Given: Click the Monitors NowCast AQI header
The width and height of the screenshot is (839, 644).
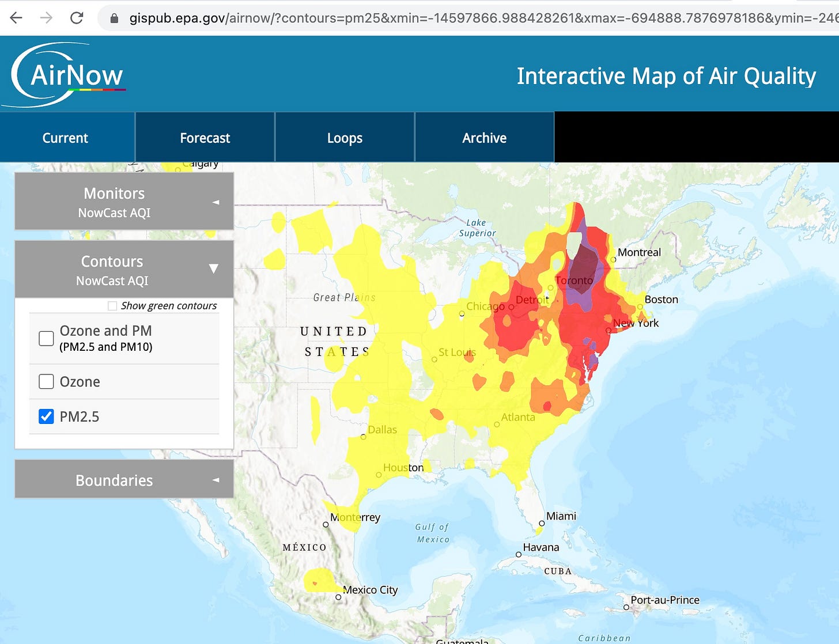Looking at the screenshot, I should (x=124, y=202).
